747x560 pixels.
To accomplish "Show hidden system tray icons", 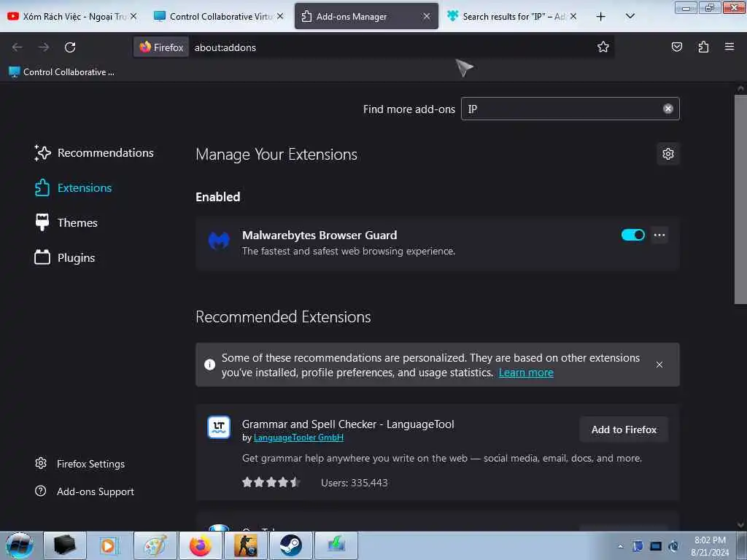I will pos(620,546).
